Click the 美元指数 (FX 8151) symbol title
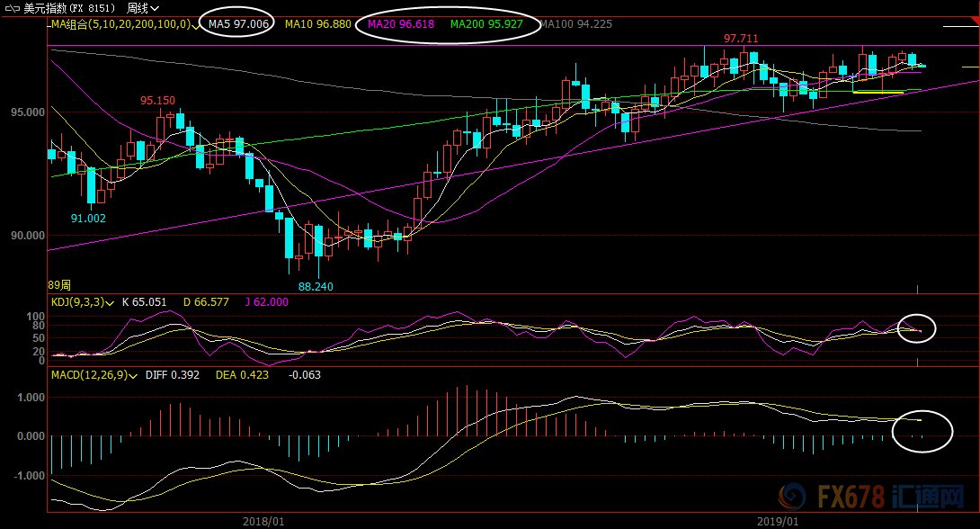980x529 pixels. pyautogui.click(x=69, y=8)
